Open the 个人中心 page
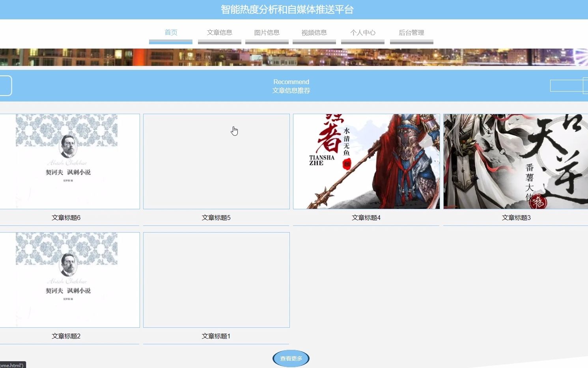Screen dimensions: 588x368 point(362,33)
